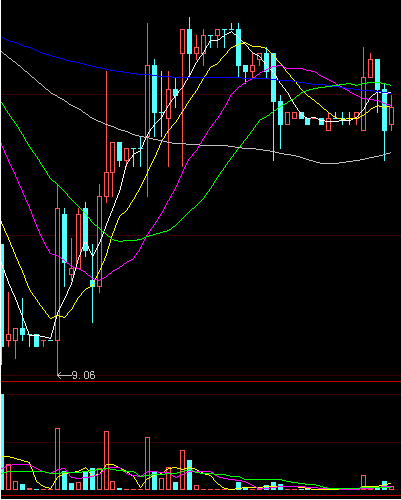Click the arrow beside the 9.06 label
This screenshot has height=500, width=401.
[x=64, y=375]
